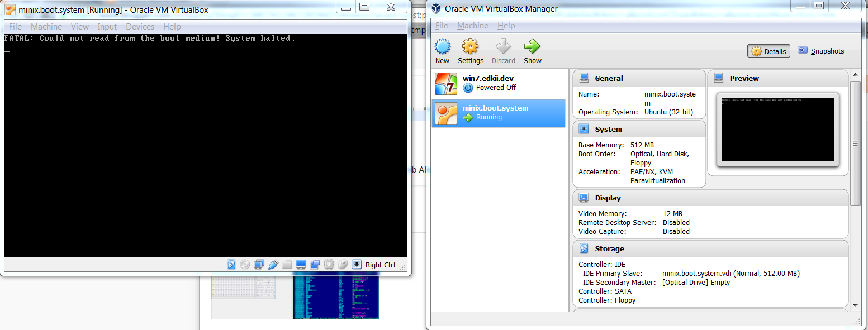Click inside the VM console screen
Viewport: 868px width, 330px height.
205,145
